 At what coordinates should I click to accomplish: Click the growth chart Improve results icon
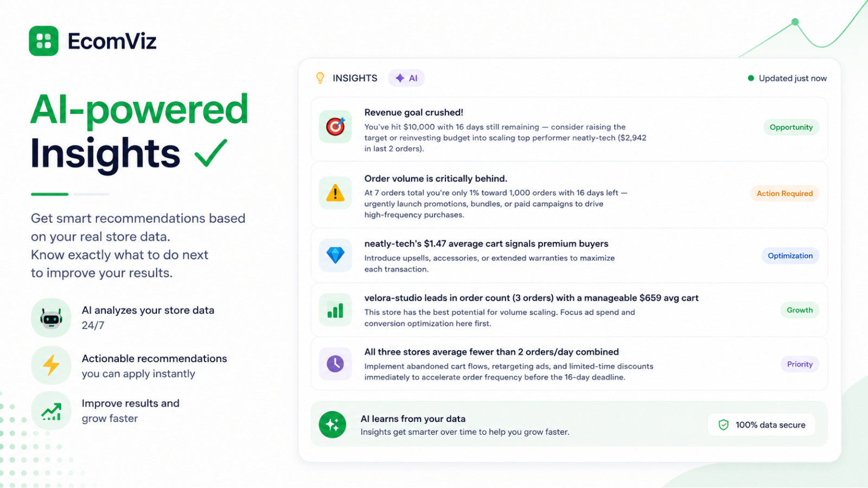[x=51, y=411]
